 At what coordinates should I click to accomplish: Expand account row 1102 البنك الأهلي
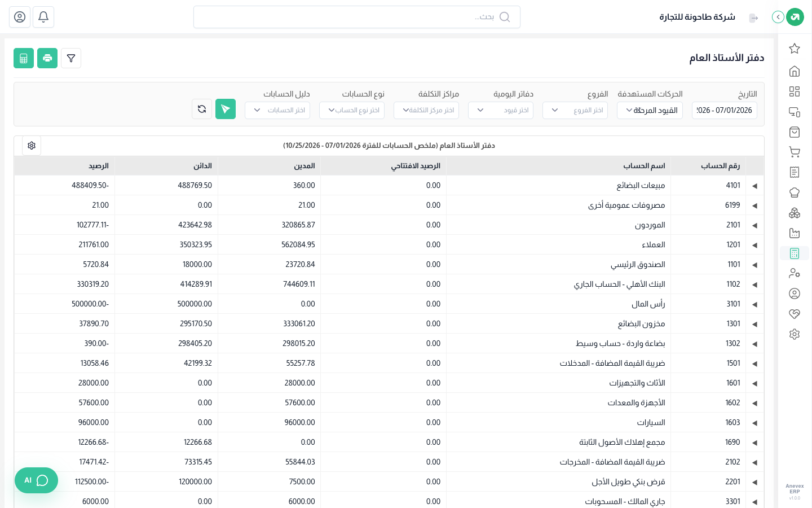(754, 284)
